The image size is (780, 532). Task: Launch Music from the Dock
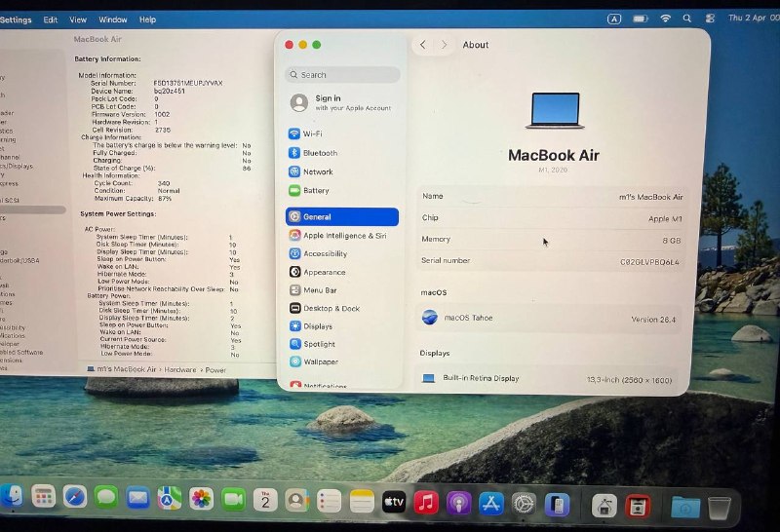(425, 502)
